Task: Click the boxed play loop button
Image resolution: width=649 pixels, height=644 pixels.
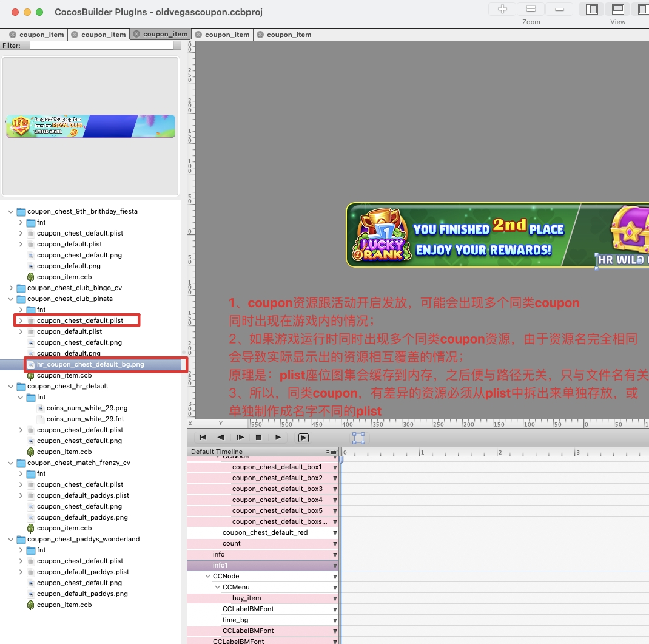Action: pos(303,438)
